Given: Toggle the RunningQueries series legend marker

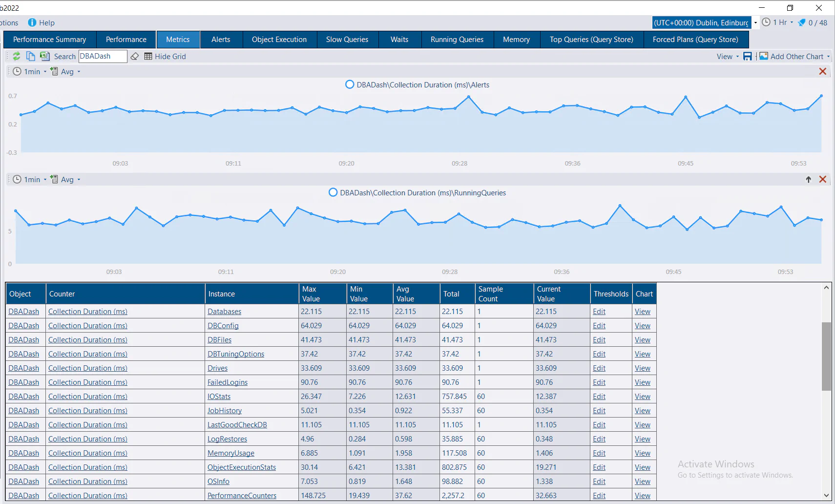Looking at the screenshot, I should [x=333, y=192].
